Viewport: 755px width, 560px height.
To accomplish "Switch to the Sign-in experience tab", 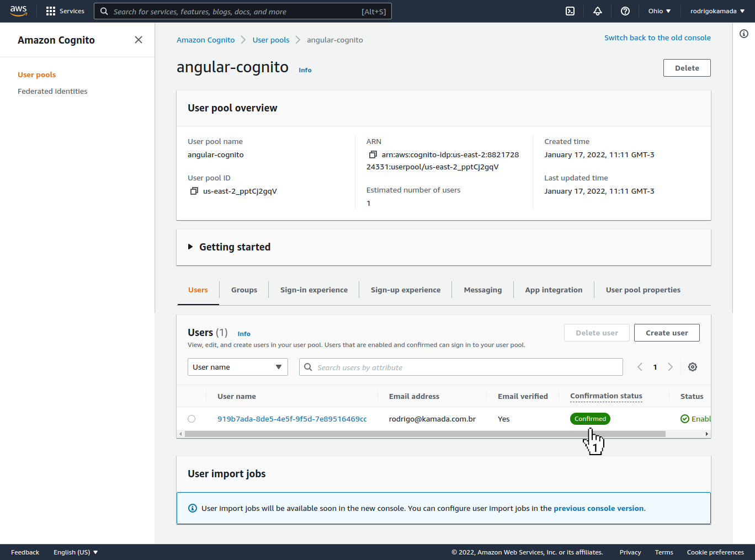I will (313, 290).
